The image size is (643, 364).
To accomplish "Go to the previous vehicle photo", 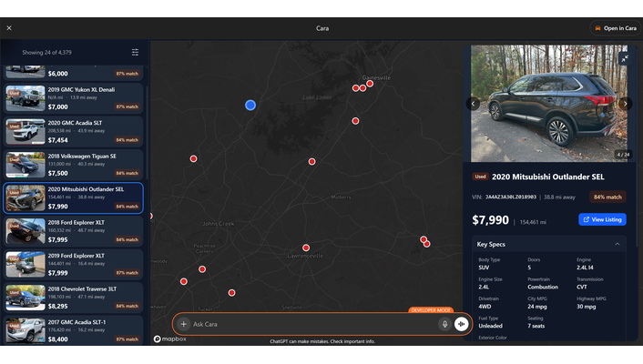I will click(474, 104).
